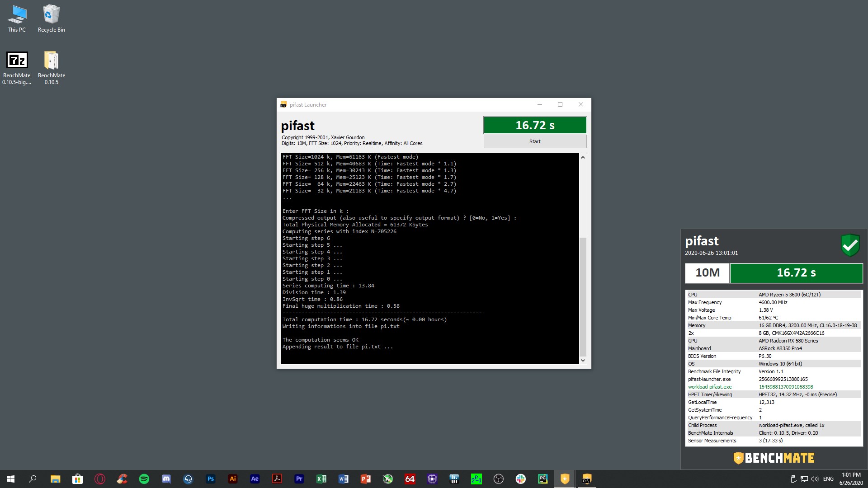868x488 pixels.
Task: Click the BENCHMATE logo at panel bottom
Action: [774, 458]
